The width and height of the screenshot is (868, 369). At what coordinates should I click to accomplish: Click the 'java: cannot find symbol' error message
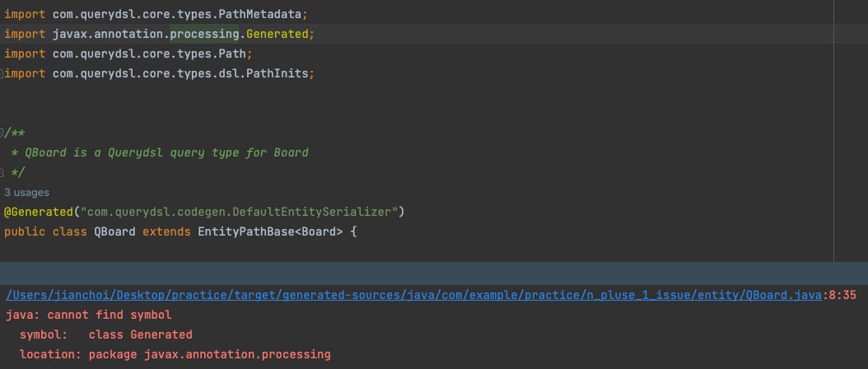[89, 315]
